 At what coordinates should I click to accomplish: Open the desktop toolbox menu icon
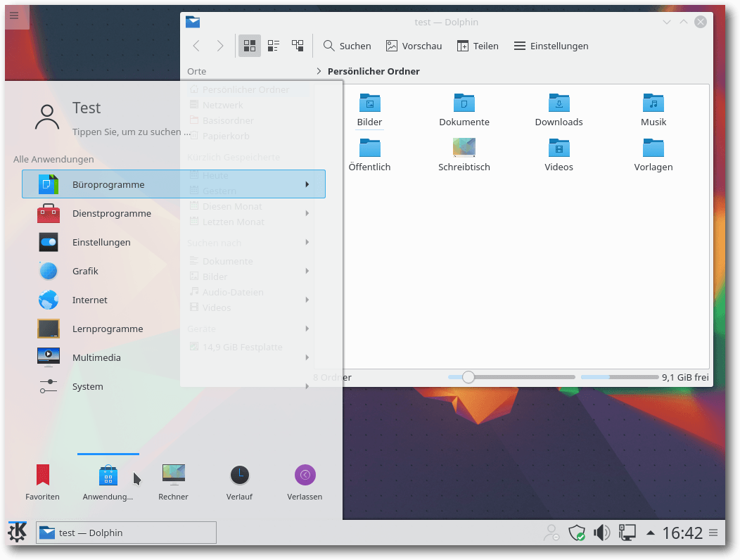[14, 15]
